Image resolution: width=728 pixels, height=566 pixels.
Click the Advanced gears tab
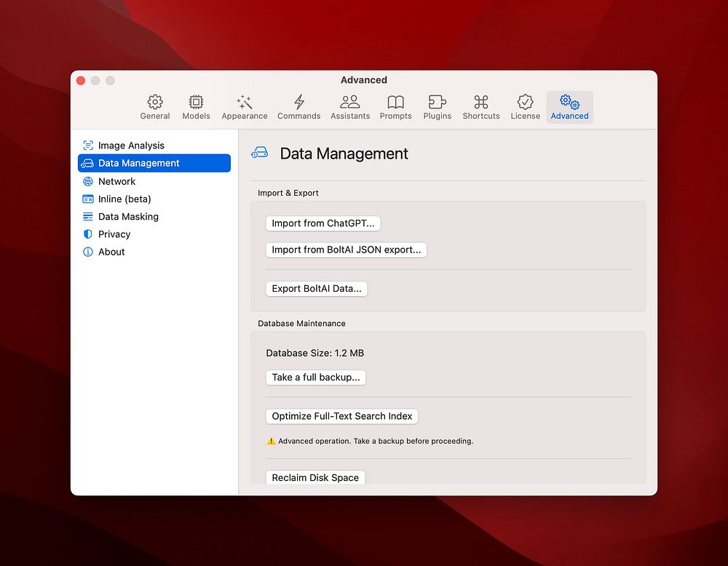click(x=569, y=107)
